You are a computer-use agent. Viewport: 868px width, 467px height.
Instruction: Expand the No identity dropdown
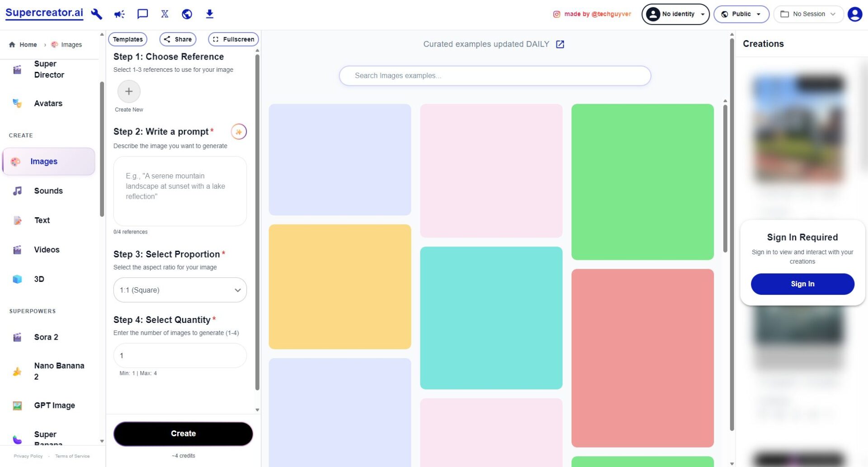[x=675, y=14]
